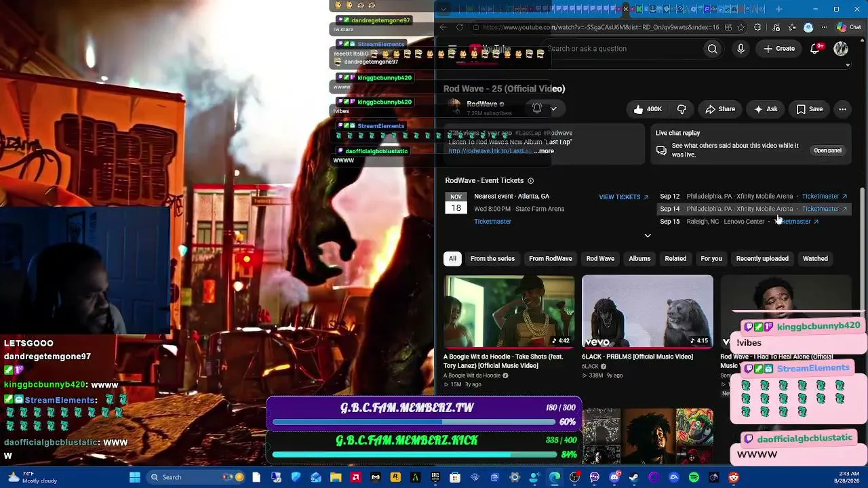The width and height of the screenshot is (868, 488).
Task: Click the RodWave channel avatar
Action: (454, 107)
